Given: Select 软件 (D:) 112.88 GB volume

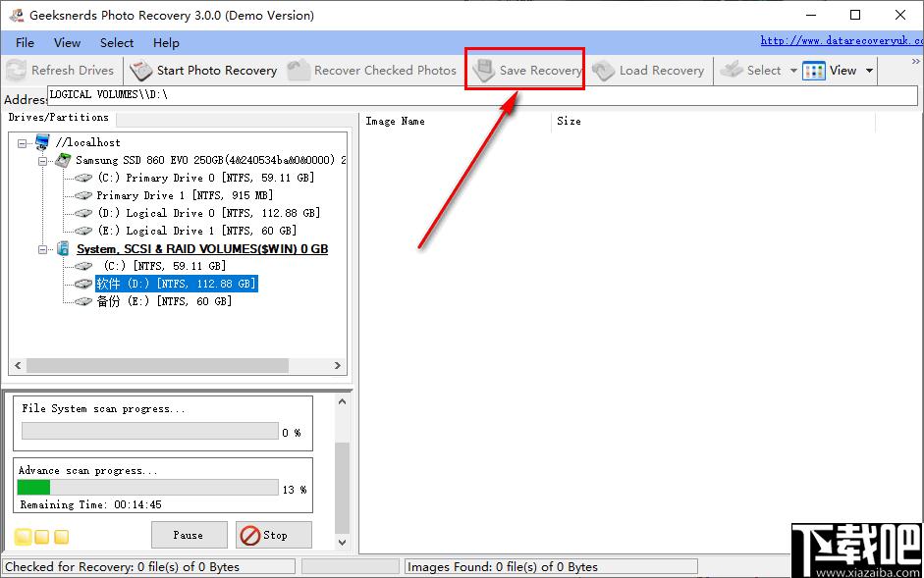Looking at the screenshot, I should [x=176, y=284].
